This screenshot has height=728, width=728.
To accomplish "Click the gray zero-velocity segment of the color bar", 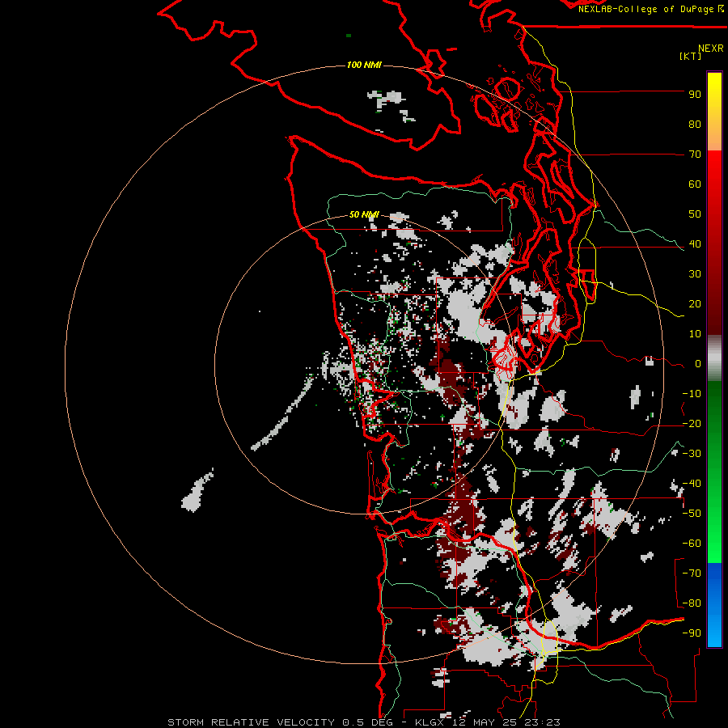I will (714, 358).
